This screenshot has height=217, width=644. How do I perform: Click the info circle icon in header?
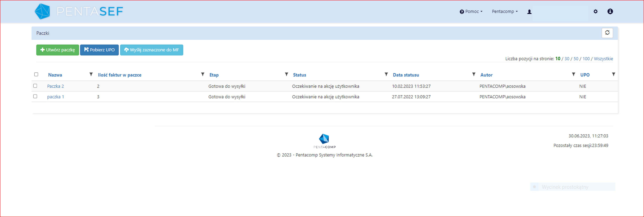(610, 12)
